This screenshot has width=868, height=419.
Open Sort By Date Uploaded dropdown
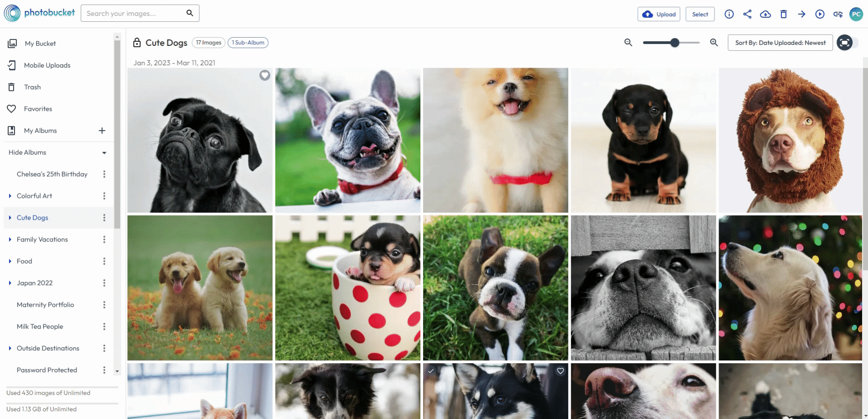[780, 43]
